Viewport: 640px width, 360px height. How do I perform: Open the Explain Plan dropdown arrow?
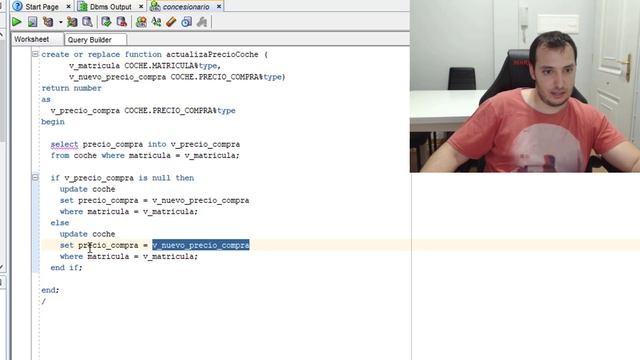tap(60, 22)
